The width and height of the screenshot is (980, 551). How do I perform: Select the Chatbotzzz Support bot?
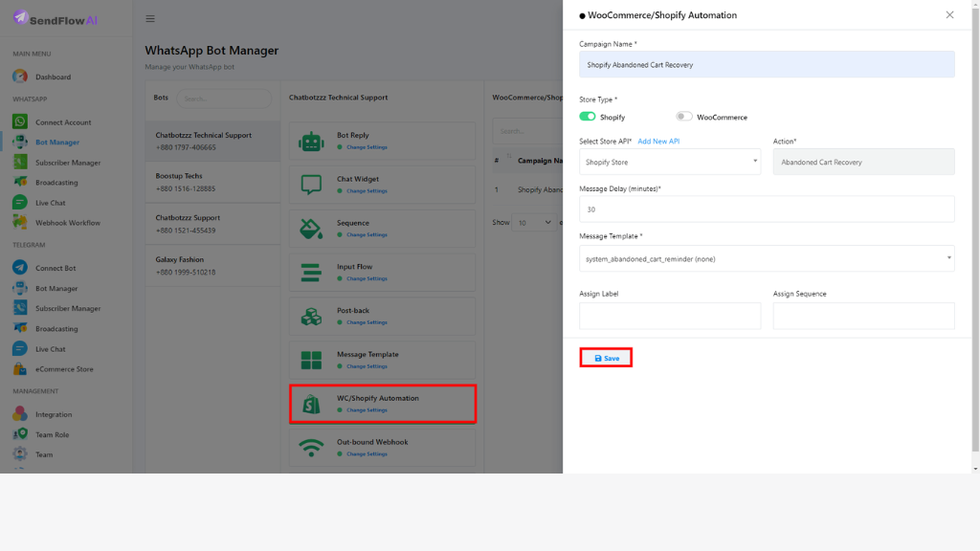point(213,224)
